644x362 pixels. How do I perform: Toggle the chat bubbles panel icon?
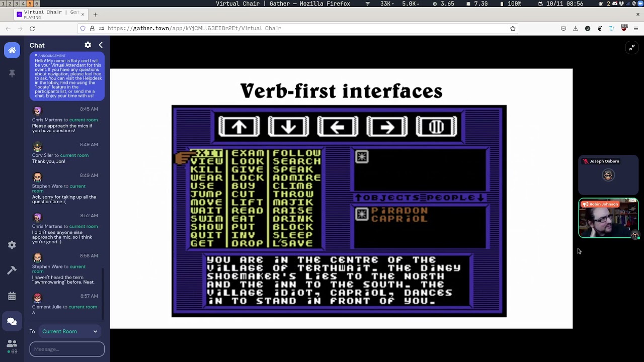coord(12,321)
